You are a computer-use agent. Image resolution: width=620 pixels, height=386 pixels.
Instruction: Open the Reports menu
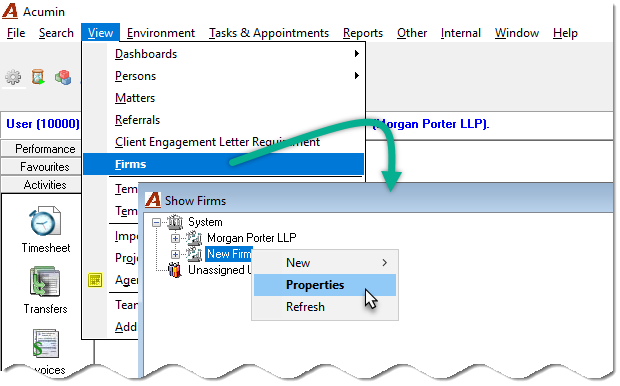(363, 33)
